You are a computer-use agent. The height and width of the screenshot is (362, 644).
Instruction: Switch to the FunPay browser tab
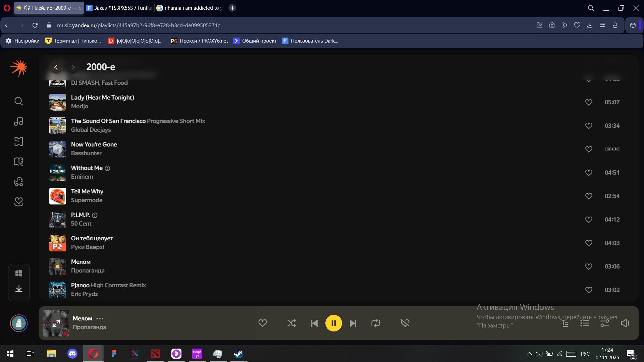119,7
